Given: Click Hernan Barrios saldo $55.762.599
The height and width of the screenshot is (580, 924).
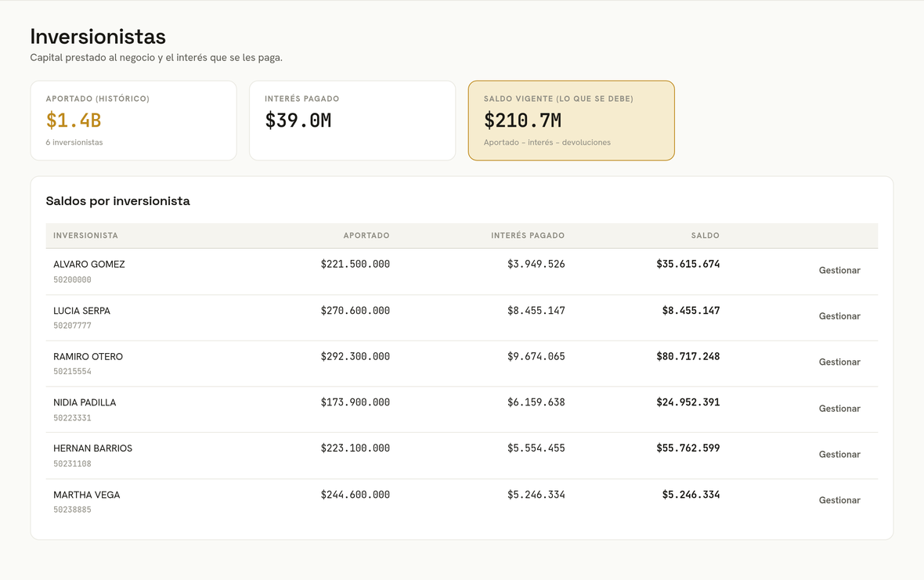Looking at the screenshot, I should (x=688, y=448).
